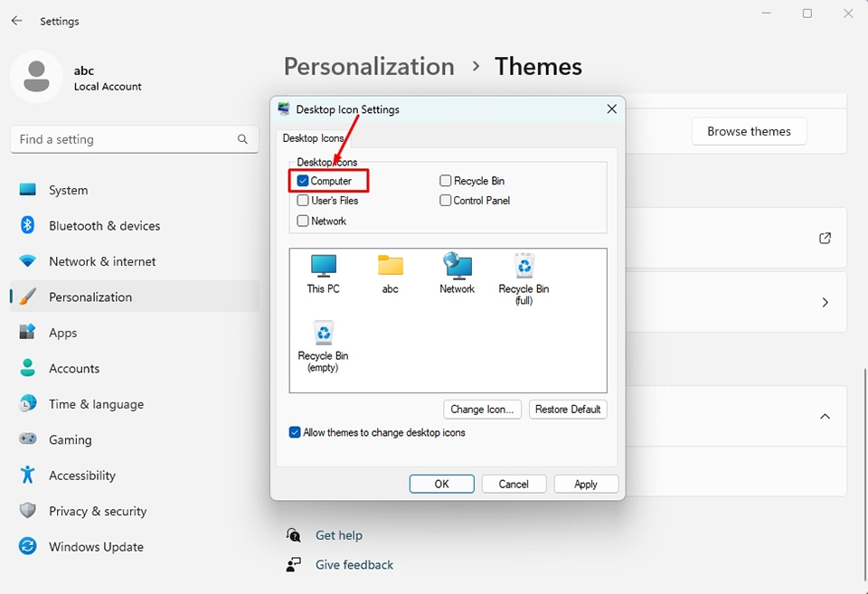Screen dimensions: 868x594
Task: Disable Allow themes to change desktop icons
Action: click(295, 432)
